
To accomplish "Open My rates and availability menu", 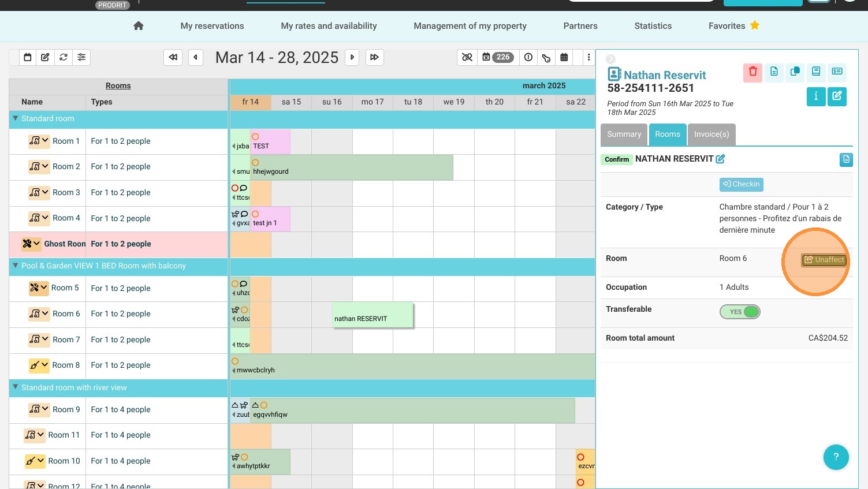I will [329, 26].
